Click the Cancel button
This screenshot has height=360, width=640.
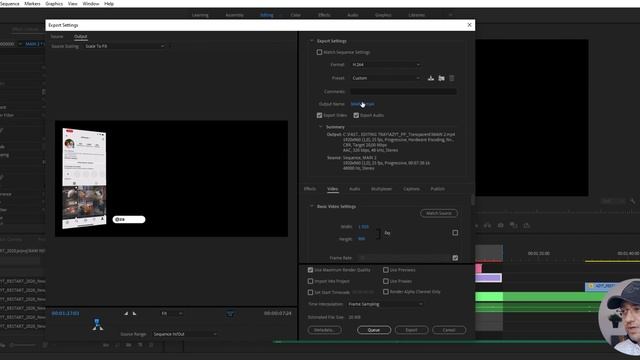coord(449,330)
